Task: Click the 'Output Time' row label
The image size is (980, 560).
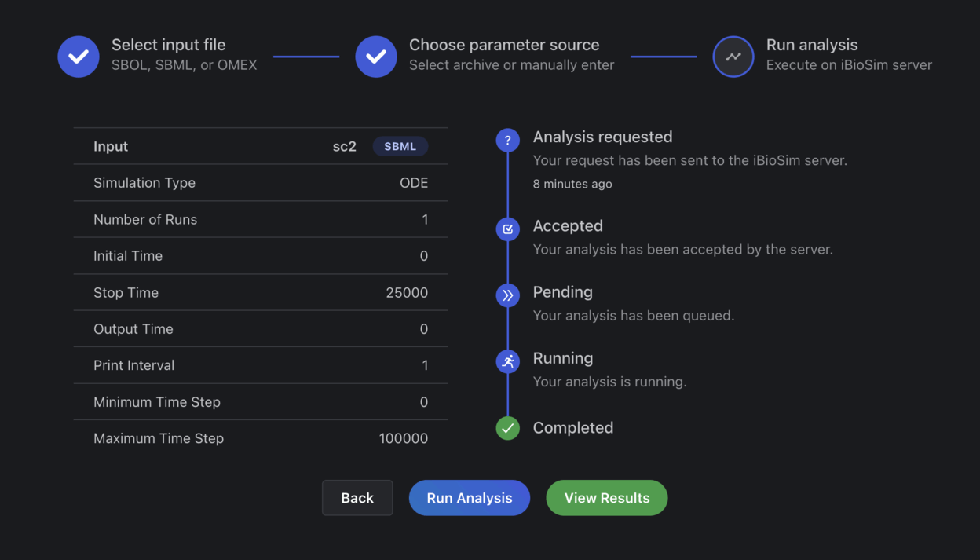Action: click(133, 329)
